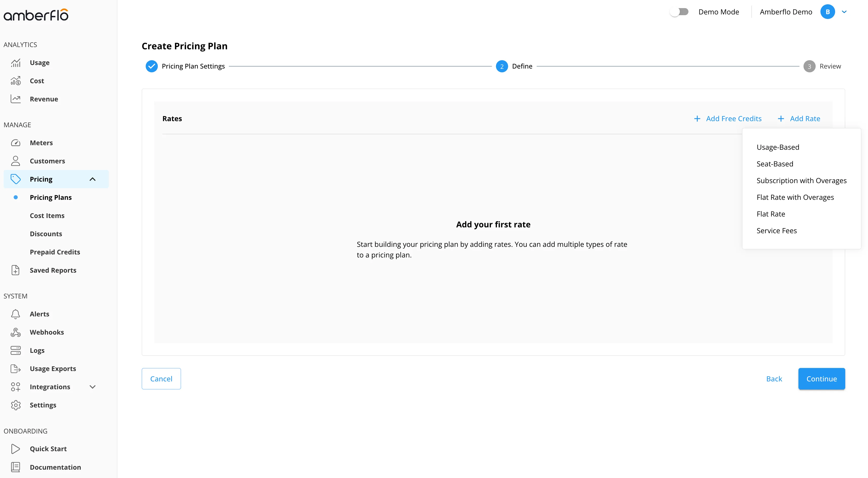The image size is (868, 478).
Task: Click the step 2 Define circle
Action: (x=502, y=66)
